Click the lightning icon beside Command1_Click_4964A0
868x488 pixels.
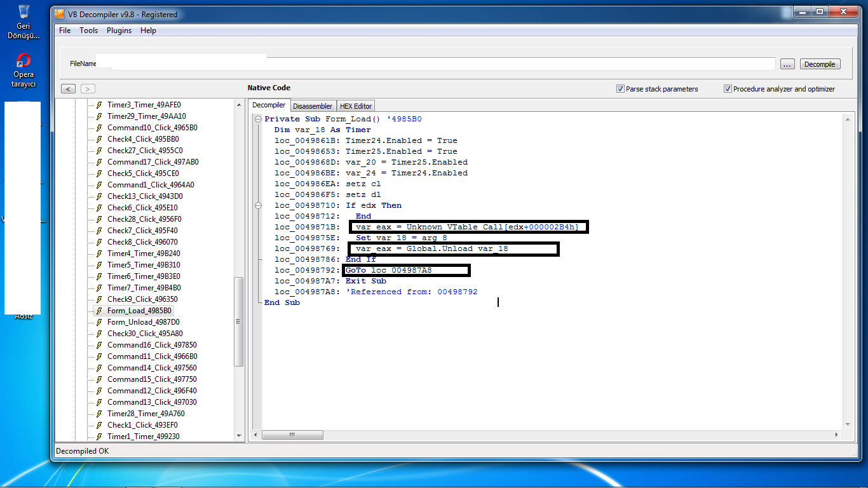(x=99, y=185)
